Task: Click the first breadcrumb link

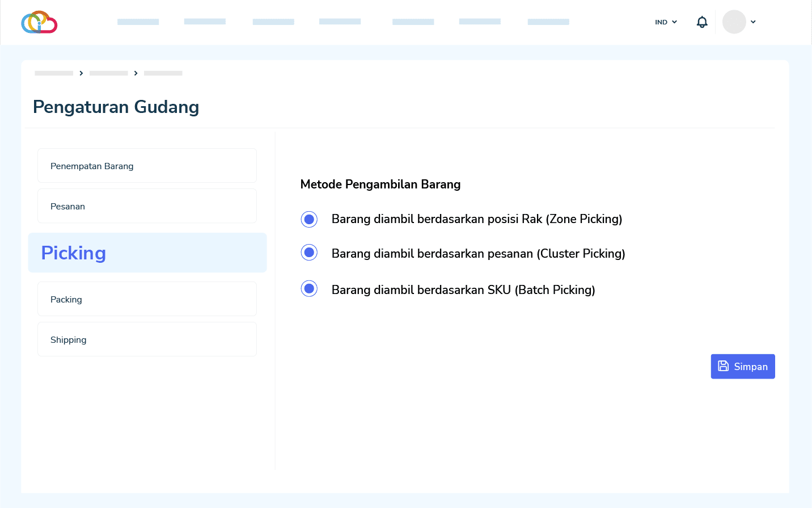Action: (x=54, y=73)
